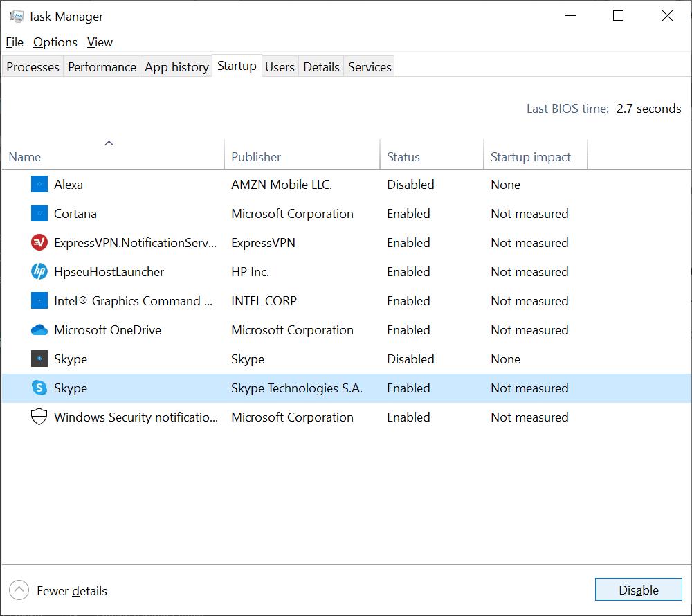692x616 pixels.
Task: Click the Disable button
Action: pyautogui.click(x=639, y=590)
